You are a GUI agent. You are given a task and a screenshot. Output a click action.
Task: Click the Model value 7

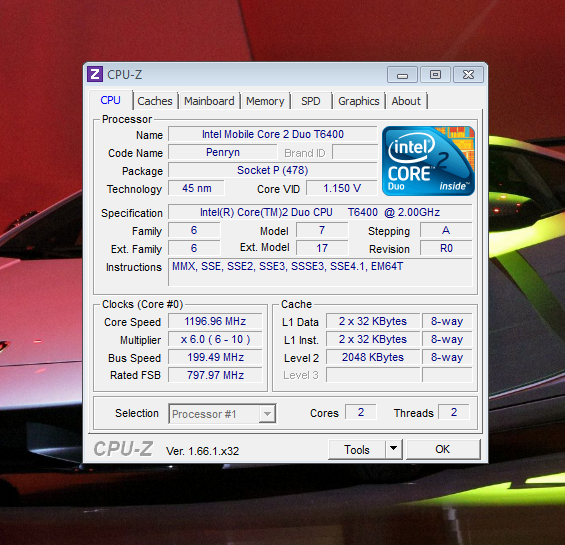coord(322,230)
